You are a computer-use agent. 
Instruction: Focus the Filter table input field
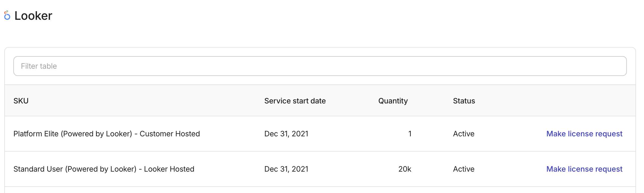[320, 66]
